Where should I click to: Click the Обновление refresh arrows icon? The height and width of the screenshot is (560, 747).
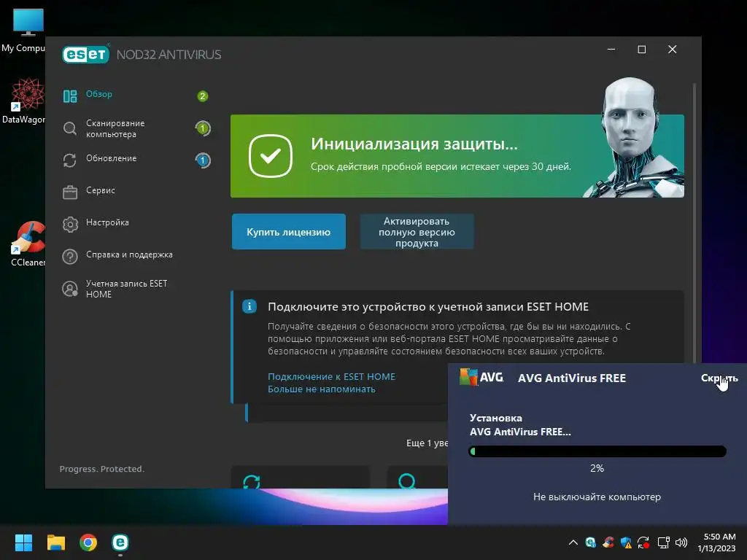click(x=70, y=160)
